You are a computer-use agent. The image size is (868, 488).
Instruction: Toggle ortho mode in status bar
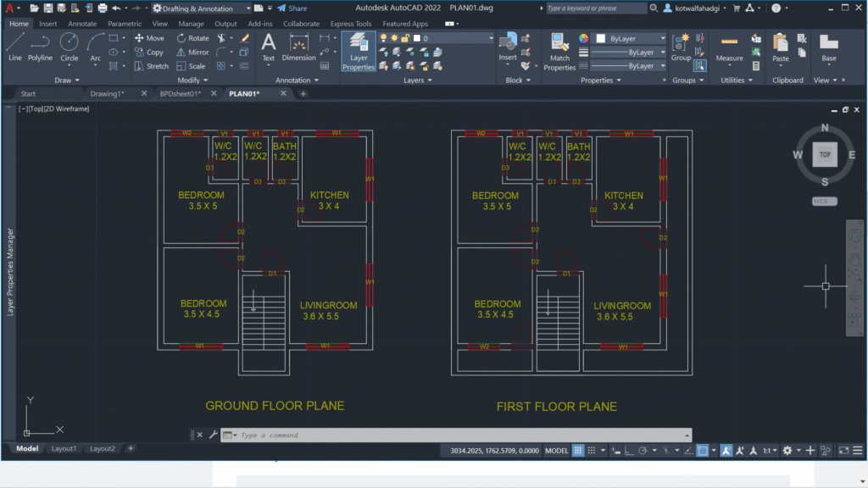(x=629, y=451)
